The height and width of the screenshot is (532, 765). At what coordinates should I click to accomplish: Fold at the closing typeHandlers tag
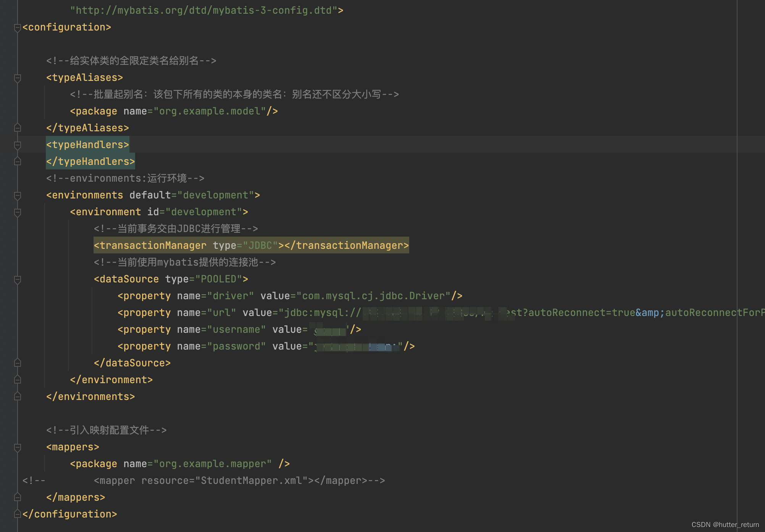(17, 161)
